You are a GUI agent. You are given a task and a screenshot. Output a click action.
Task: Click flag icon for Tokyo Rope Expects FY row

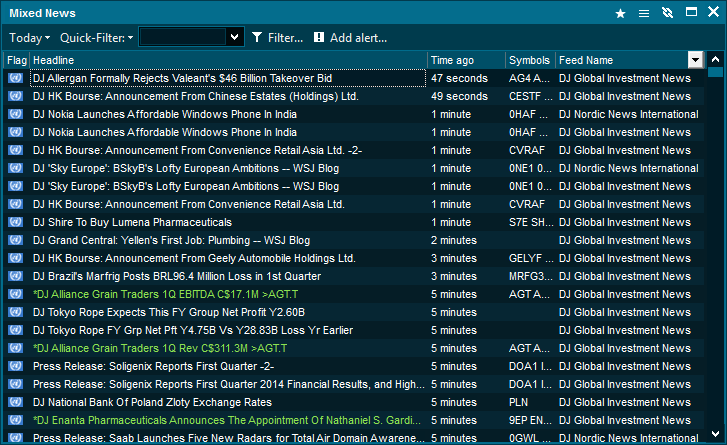(x=15, y=312)
